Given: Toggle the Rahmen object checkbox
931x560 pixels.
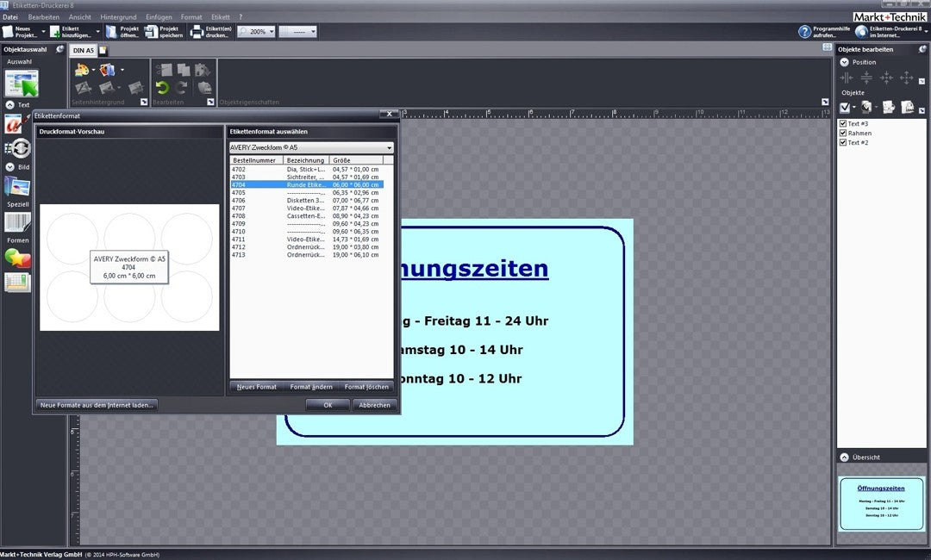Looking at the screenshot, I should pos(843,134).
